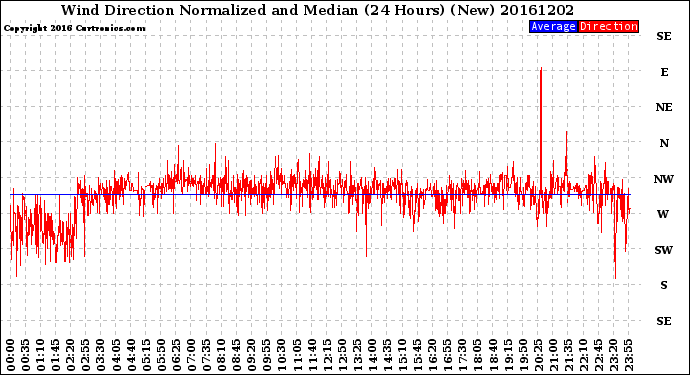Select the "19:50" time axis label
The height and width of the screenshot is (375, 690).
[x=523, y=355]
